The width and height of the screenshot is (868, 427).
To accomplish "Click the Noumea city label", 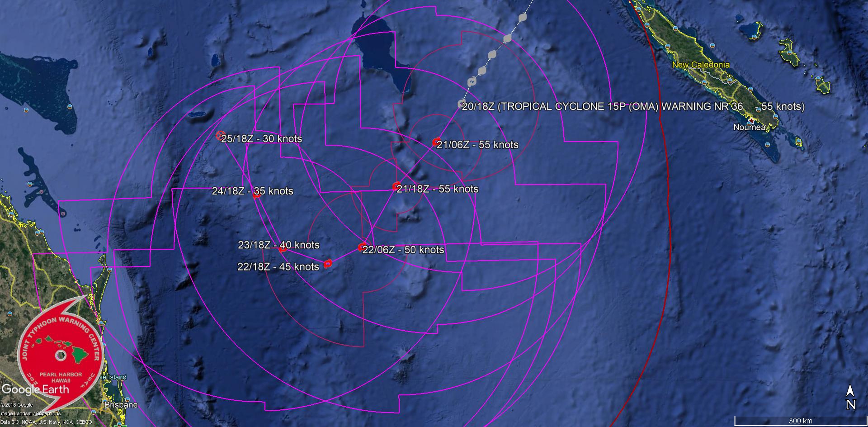I will [750, 128].
